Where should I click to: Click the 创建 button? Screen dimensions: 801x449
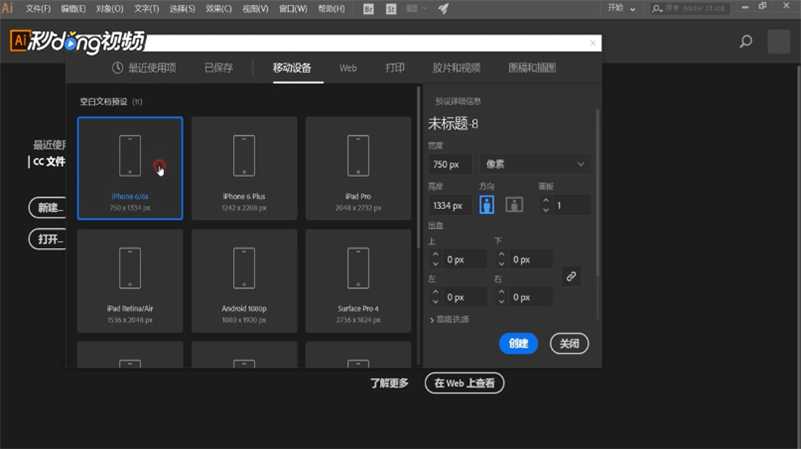518,343
